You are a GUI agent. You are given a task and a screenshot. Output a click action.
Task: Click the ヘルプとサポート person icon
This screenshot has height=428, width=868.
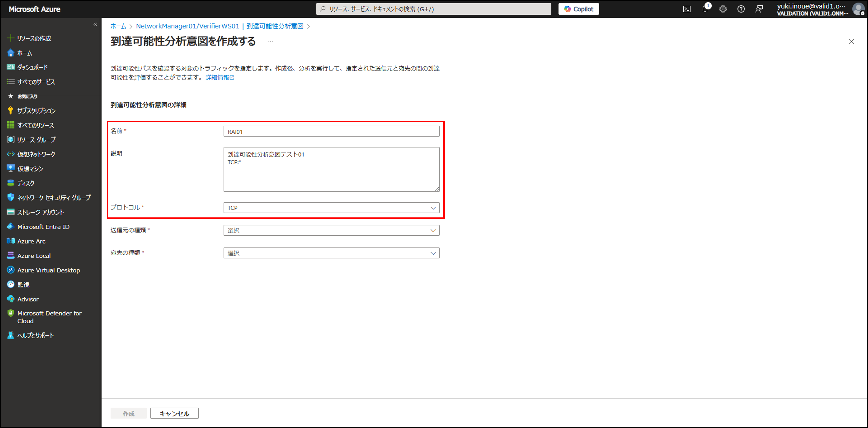[x=11, y=335]
